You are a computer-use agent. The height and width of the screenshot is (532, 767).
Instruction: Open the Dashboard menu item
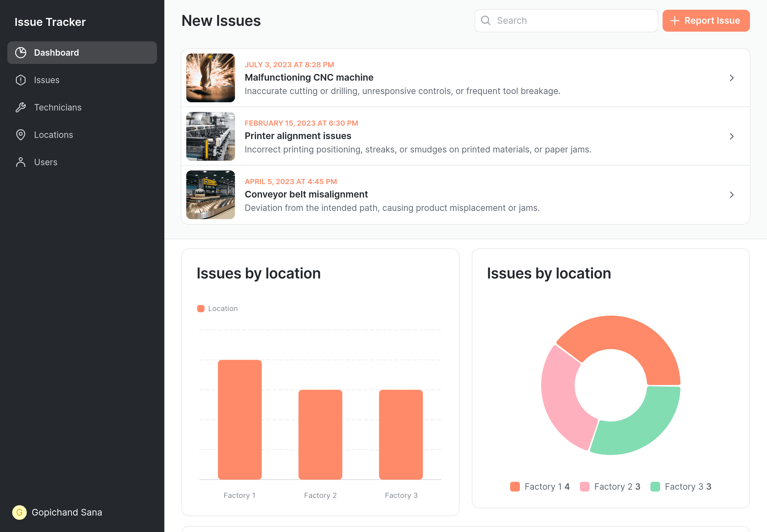[x=82, y=53]
